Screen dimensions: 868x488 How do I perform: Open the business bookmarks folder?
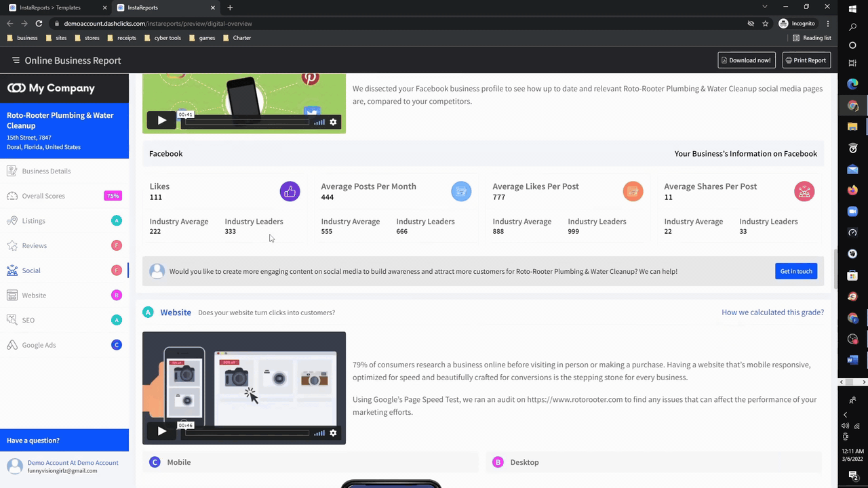click(x=22, y=38)
